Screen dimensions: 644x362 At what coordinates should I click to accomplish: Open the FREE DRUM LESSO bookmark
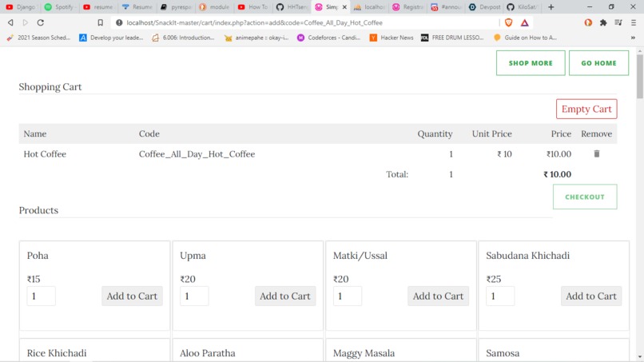(452, 38)
